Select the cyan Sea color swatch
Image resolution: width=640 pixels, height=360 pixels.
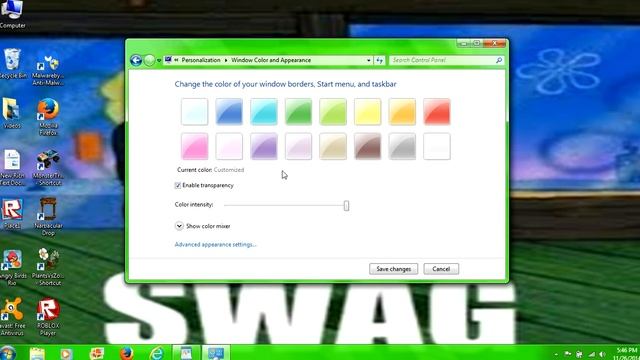pyautogui.click(x=264, y=111)
